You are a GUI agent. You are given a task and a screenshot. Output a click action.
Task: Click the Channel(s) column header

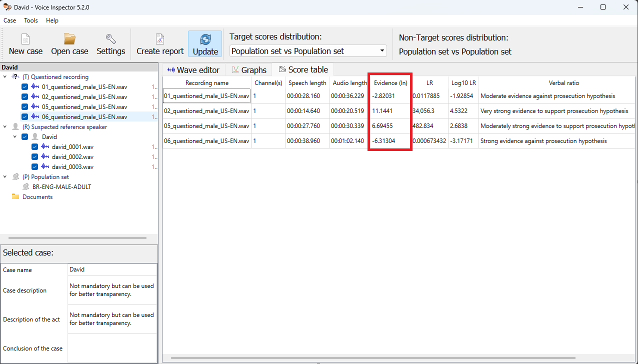point(268,83)
